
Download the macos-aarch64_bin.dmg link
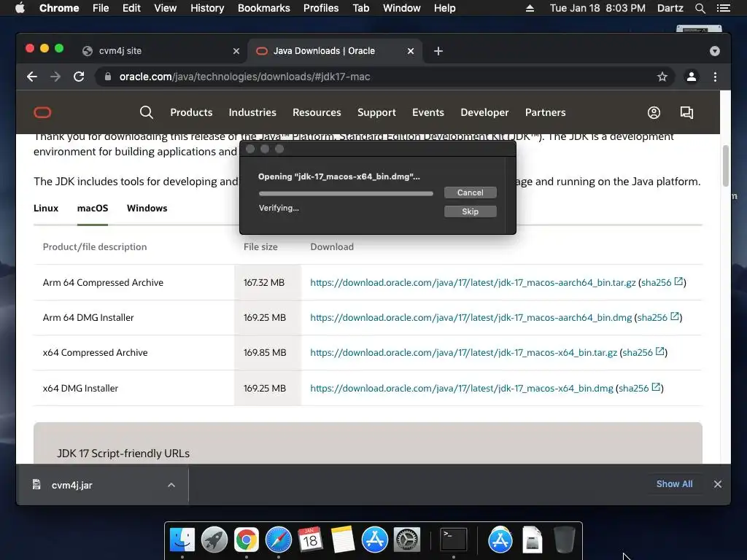[471, 318]
